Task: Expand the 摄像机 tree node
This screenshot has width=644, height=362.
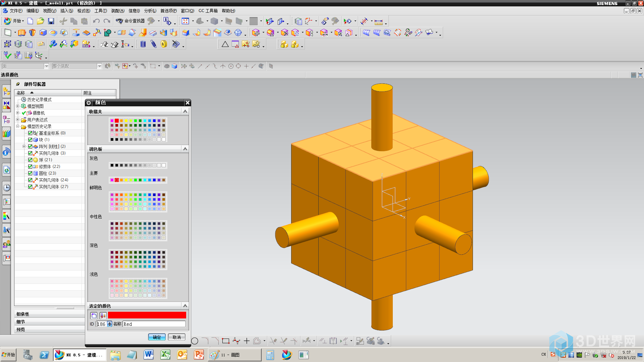Action: 18,113
